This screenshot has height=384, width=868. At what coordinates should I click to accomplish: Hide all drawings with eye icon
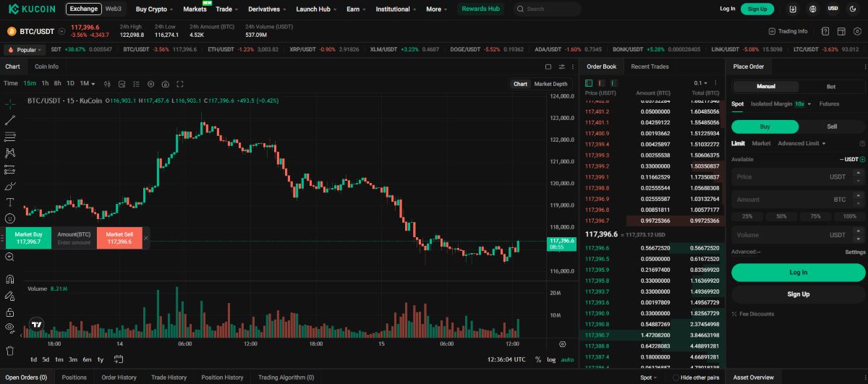tap(10, 328)
